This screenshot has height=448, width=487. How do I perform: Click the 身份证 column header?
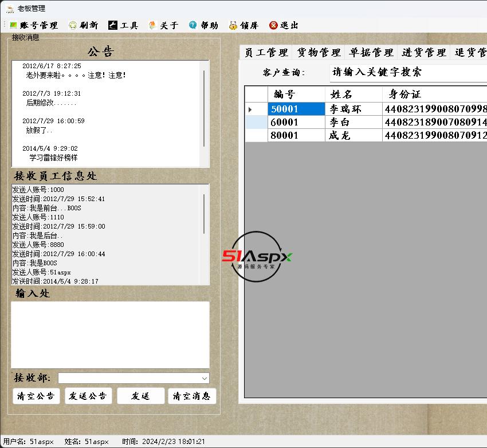click(435, 94)
